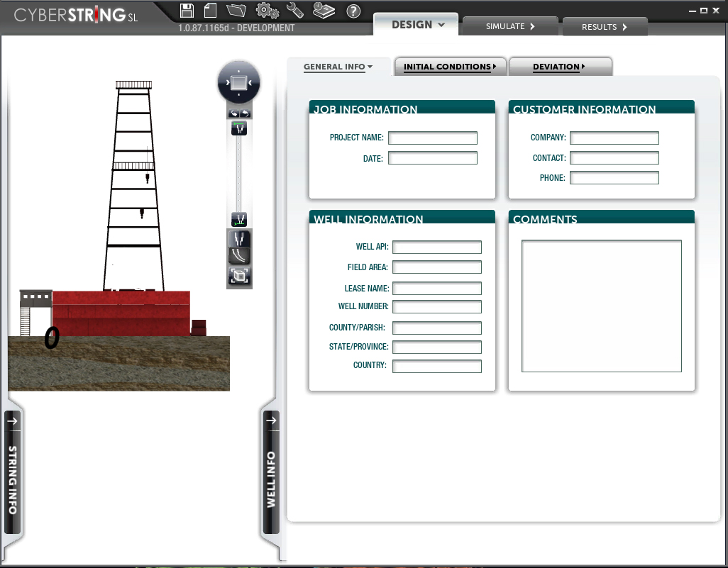Open the DESIGN dropdown tab
This screenshot has height=568, width=728.
(417, 25)
